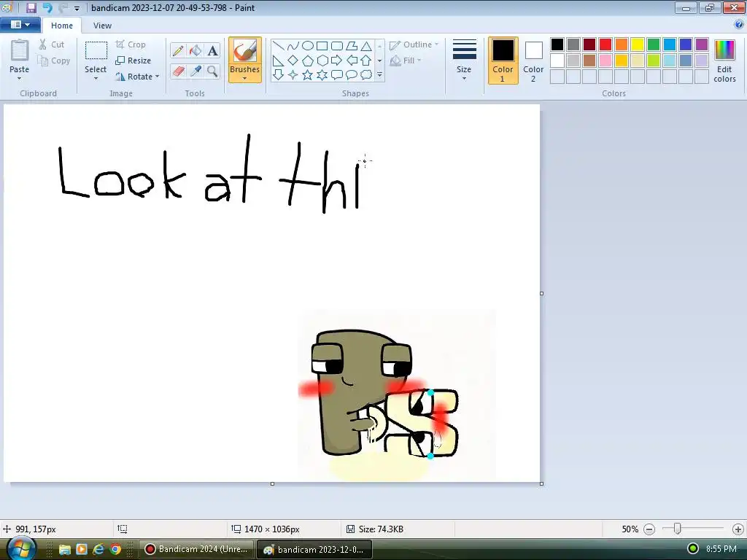Image resolution: width=747 pixels, height=560 pixels.
Task: Click the 8:55 PM taskbar clock
Action: [x=721, y=549]
